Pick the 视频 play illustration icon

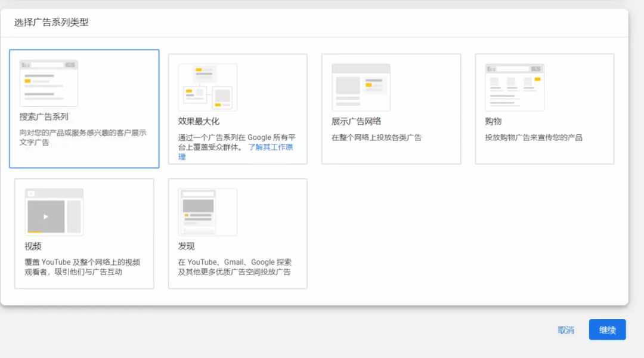[x=54, y=212]
